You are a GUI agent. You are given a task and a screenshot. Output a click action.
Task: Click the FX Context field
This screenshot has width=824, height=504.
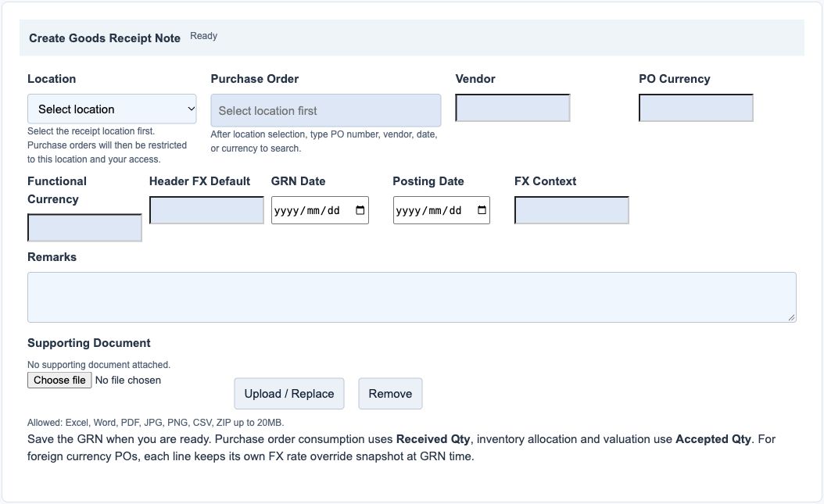[571, 210]
